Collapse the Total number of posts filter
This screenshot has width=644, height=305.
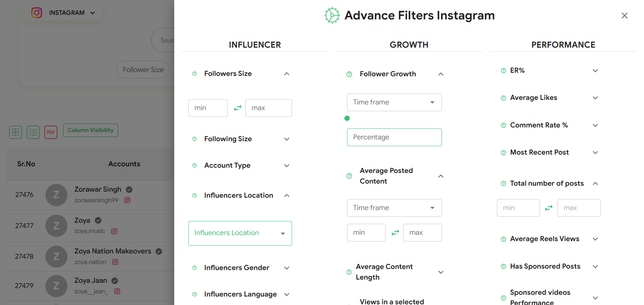(595, 184)
